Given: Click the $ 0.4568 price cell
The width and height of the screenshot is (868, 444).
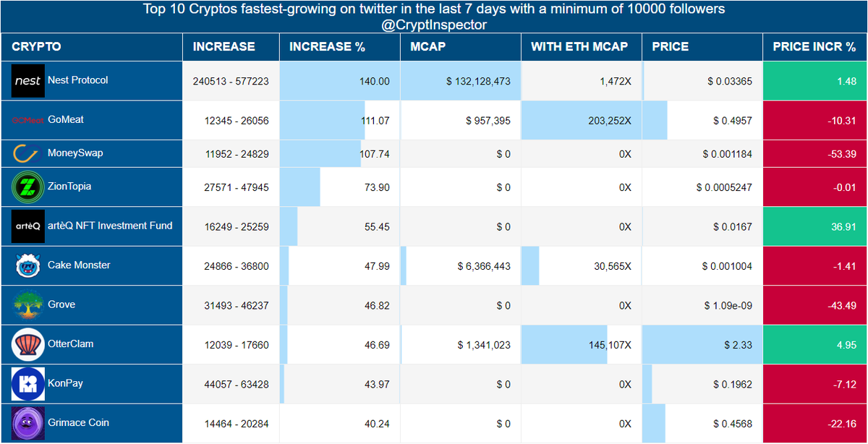Looking at the screenshot, I should (702, 423).
